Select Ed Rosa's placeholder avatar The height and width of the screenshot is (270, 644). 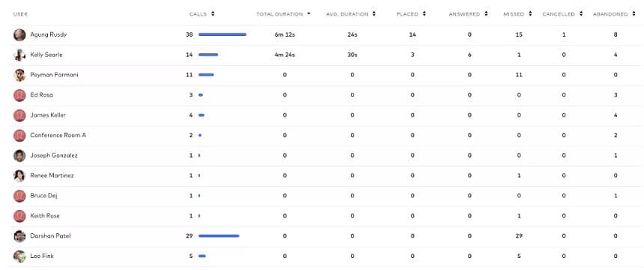(19, 95)
